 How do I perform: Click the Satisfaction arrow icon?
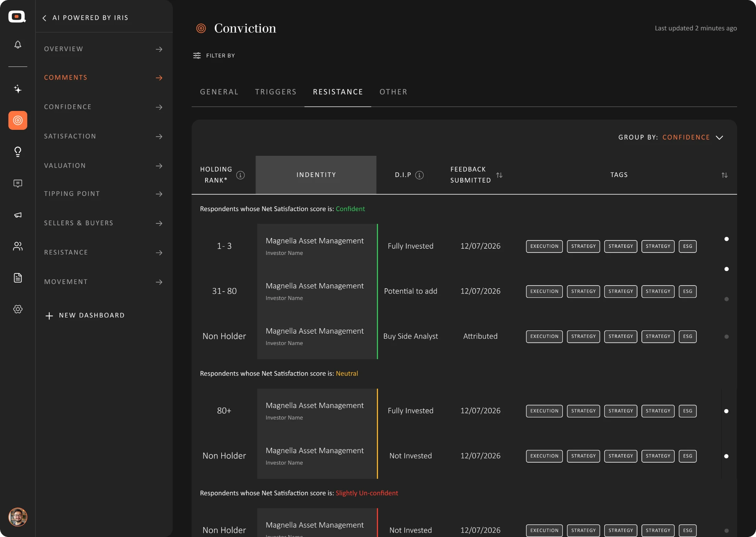pos(159,137)
